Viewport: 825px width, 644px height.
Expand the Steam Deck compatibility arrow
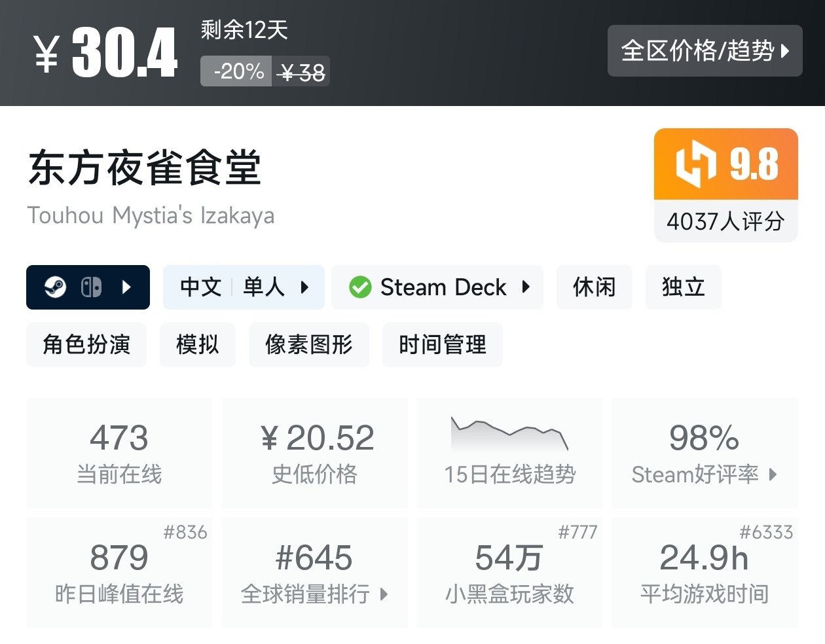pyautogui.click(x=526, y=287)
